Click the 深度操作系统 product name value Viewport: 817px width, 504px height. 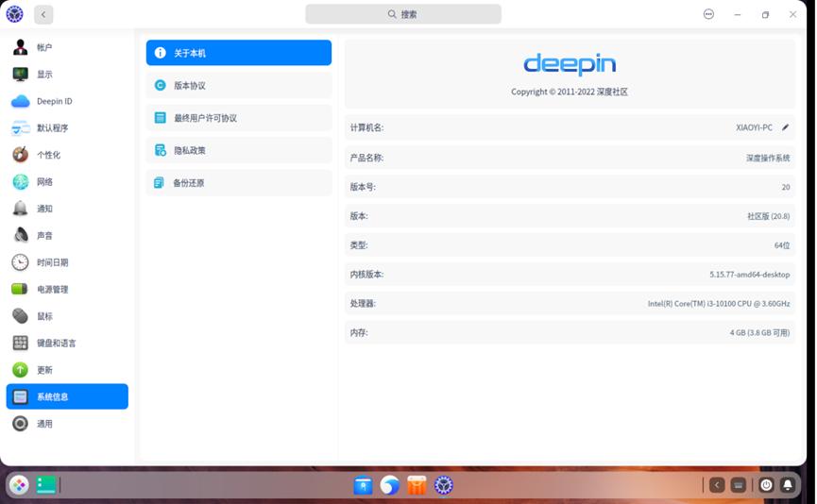tap(768, 158)
